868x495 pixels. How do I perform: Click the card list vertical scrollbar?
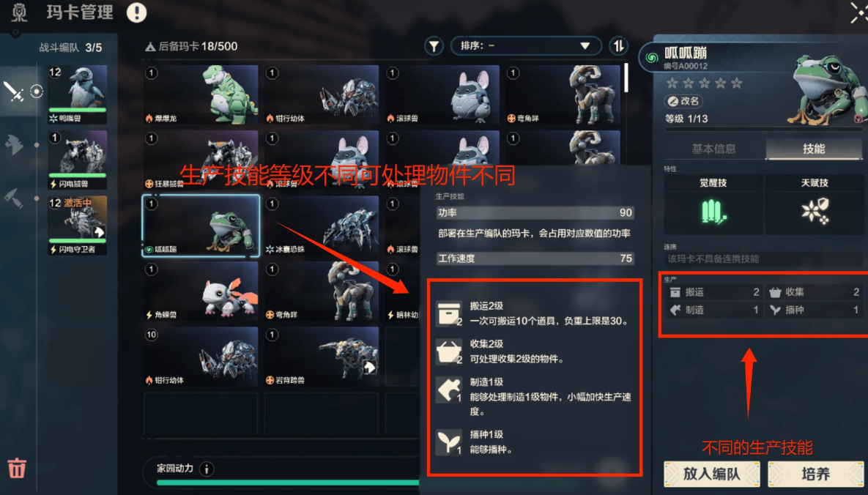626,78
